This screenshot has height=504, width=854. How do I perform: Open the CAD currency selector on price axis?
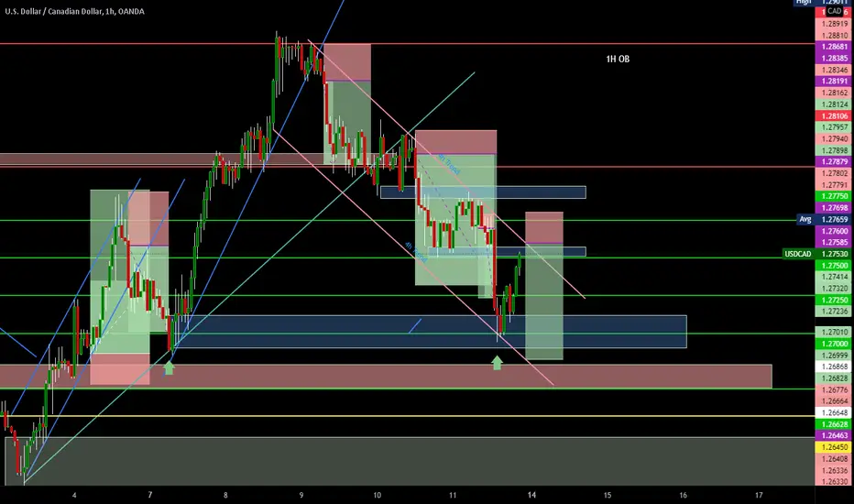[x=835, y=11]
